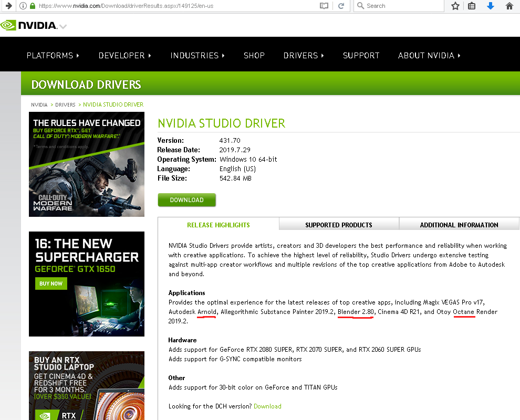Click the browser forward arrow button
This screenshot has height=420, width=520.
tap(9, 6)
